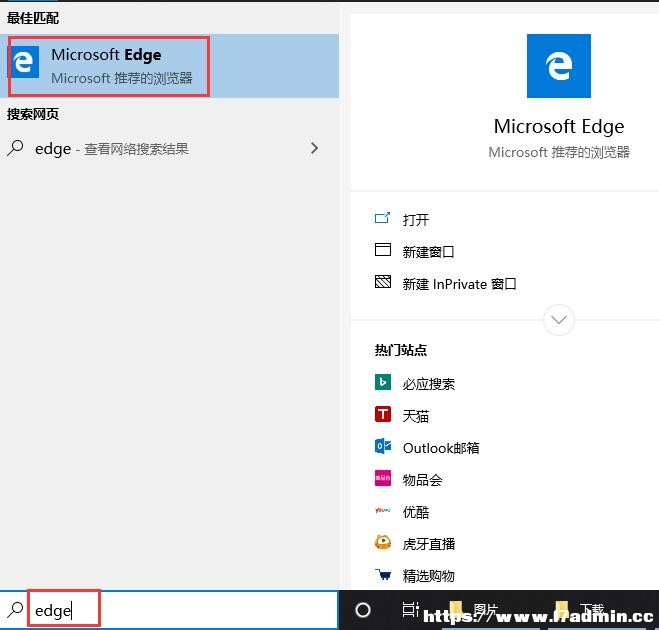
Task: Choose 新建窗口 action
Action: tap(428, 252)
